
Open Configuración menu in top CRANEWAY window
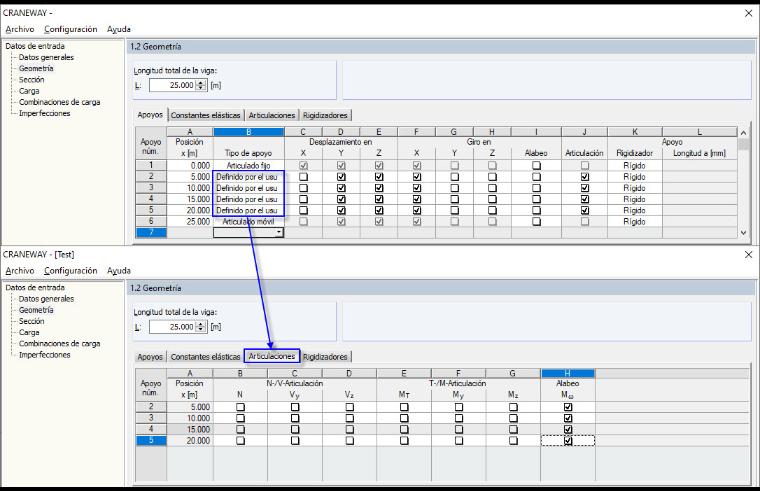(71, 29)
